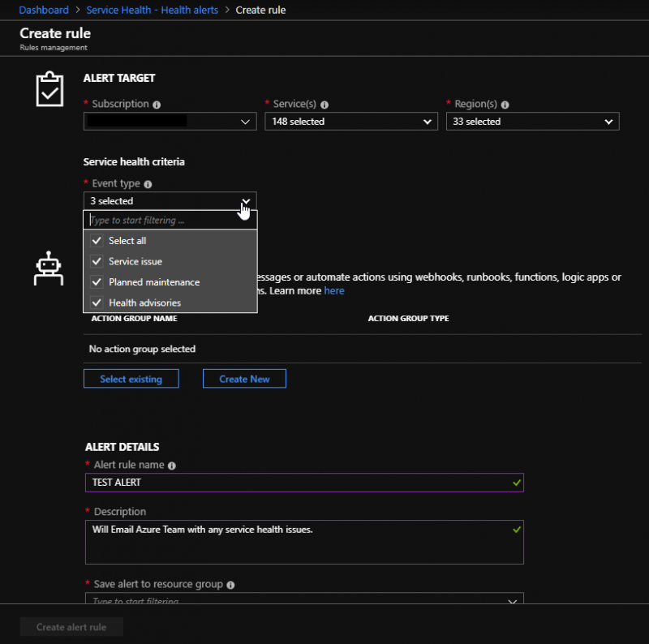Click the info icon beside Service(s)
This screenshot has width=649, height=644.
point(324,104)
